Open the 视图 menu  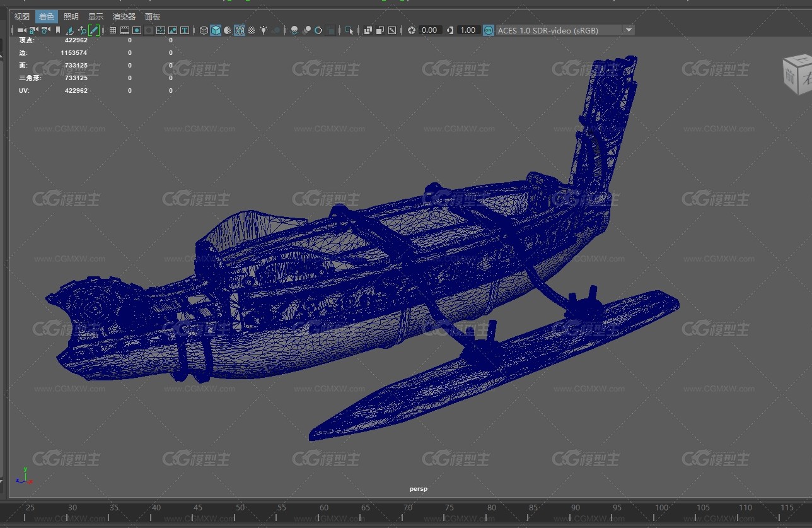point(22,17)
